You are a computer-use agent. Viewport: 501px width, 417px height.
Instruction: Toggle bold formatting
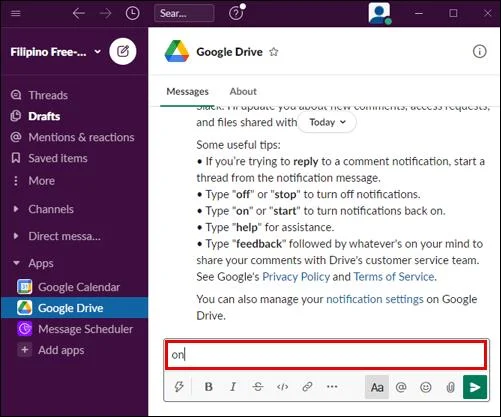209,387
